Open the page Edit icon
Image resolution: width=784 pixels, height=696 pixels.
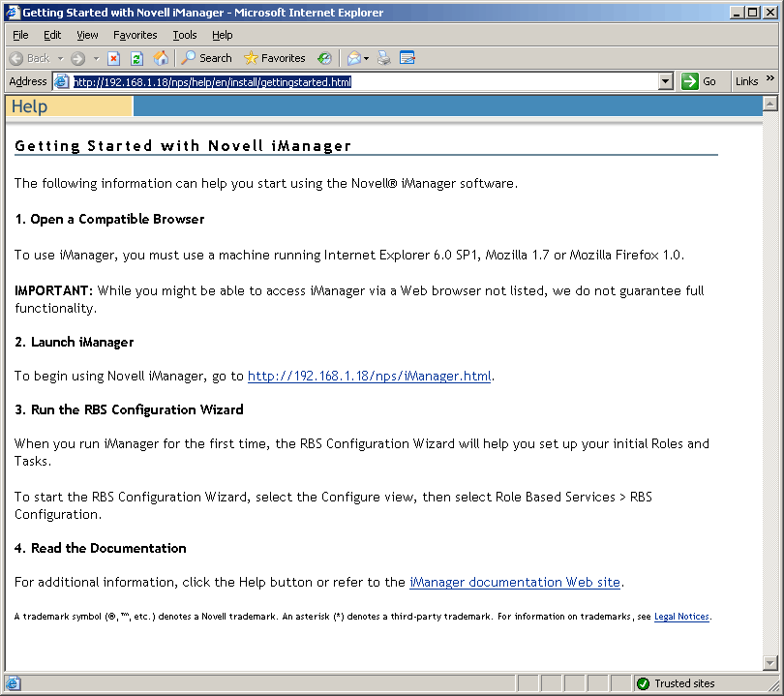pyautogui.click(x=406, y=57)
